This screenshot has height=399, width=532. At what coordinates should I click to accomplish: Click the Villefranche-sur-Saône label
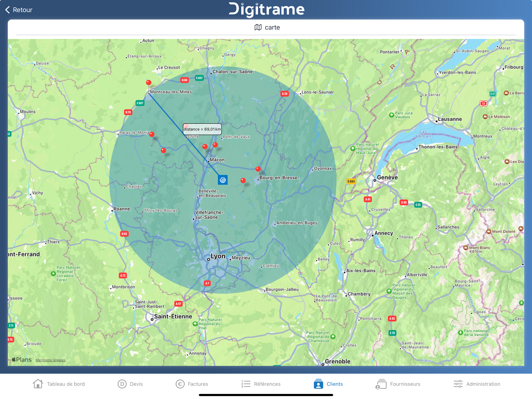[x=209, y=215]
